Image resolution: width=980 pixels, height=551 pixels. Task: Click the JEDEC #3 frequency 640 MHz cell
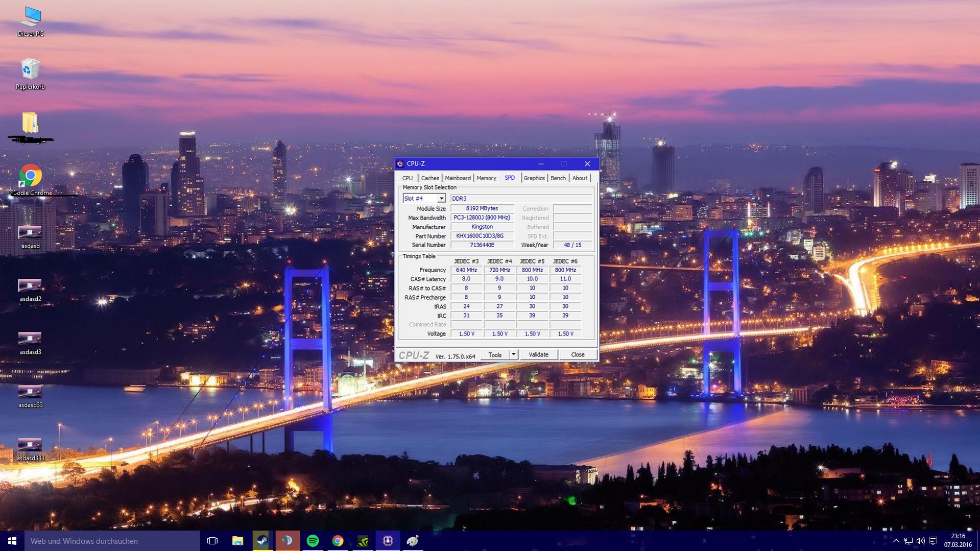click(466, 270)
